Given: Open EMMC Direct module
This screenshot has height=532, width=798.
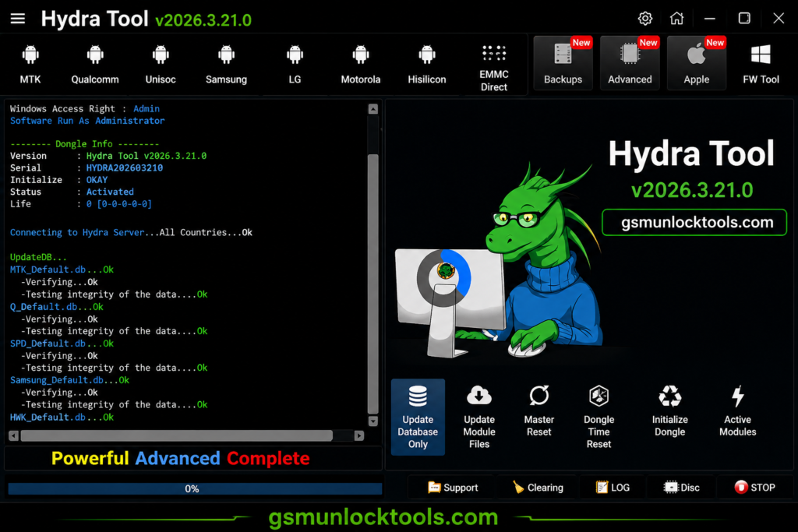Looking at the screenshot, I should pos(494,68).
